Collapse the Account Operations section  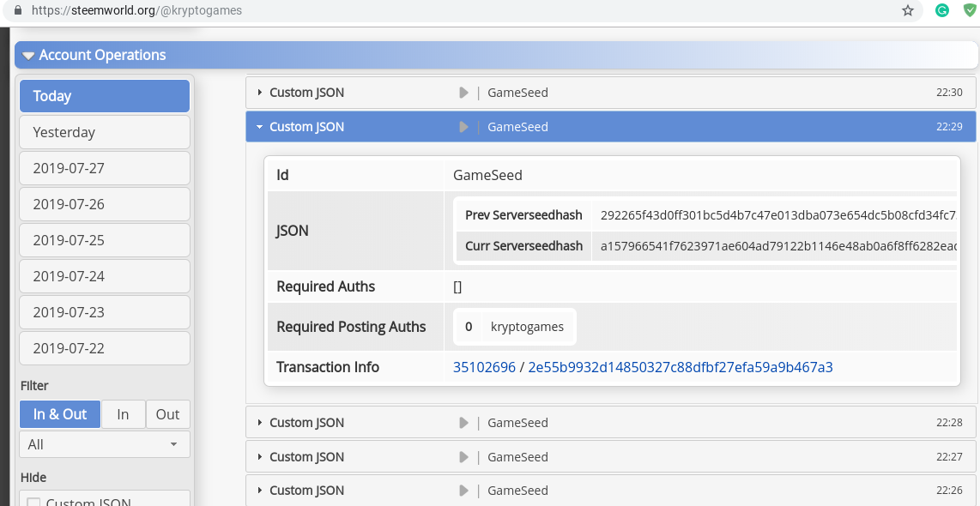click(29, 56)
